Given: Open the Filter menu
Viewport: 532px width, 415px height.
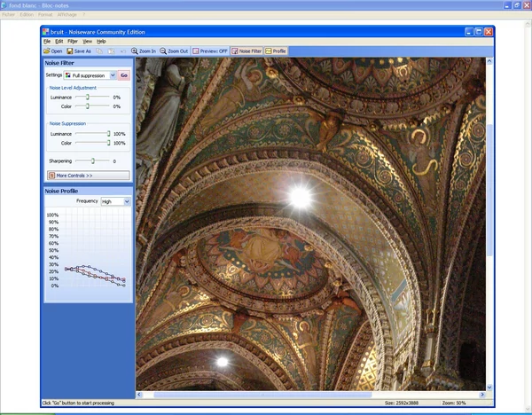Looking at the screenshot, I should [x=73, y=42].
